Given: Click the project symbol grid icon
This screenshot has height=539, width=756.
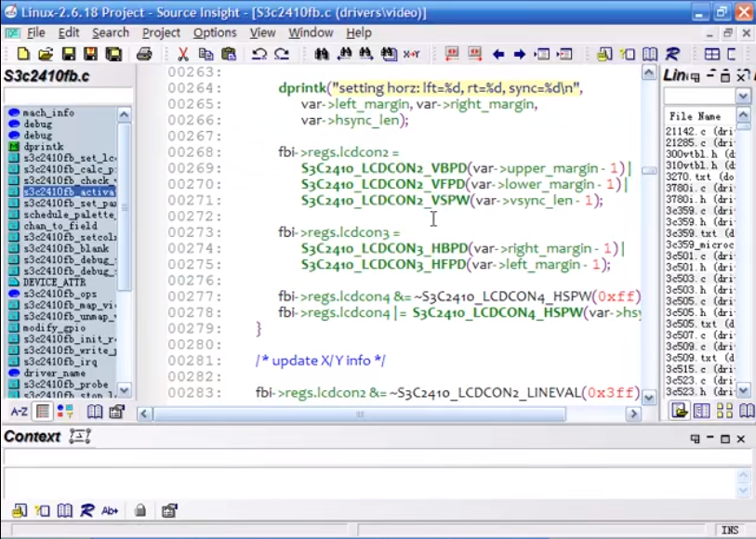Looking at the screenshot, I should (724, 411).
